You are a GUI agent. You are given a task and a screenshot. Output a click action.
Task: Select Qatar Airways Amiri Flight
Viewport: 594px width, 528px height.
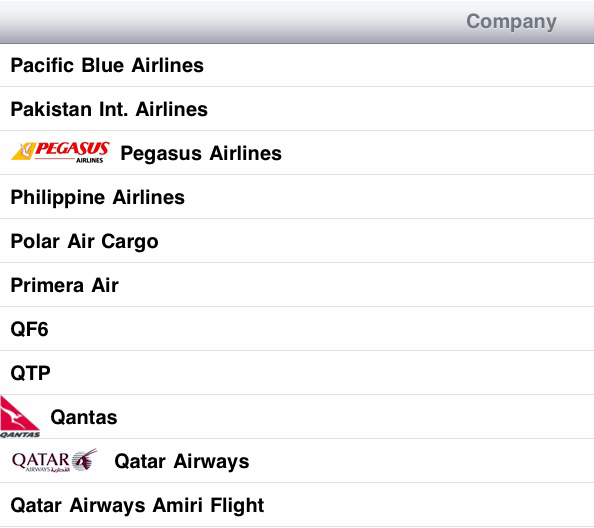pyautogui.click(x=297, y=505)
